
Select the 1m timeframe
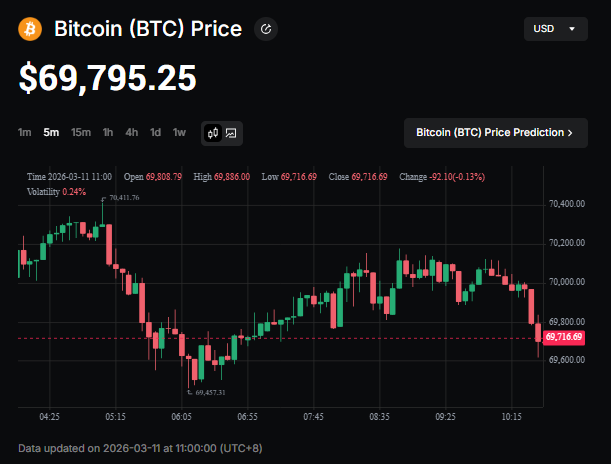tap(25, 132)
